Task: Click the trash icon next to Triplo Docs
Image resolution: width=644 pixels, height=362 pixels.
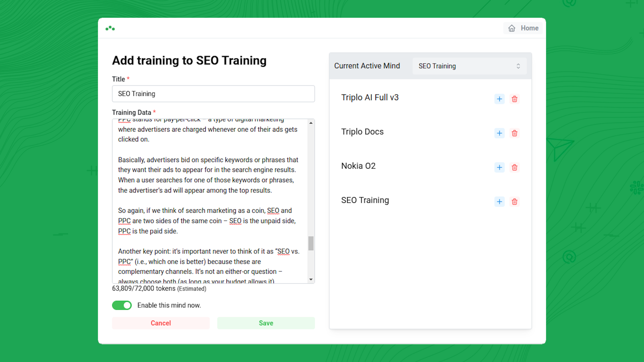Action: 515,133
